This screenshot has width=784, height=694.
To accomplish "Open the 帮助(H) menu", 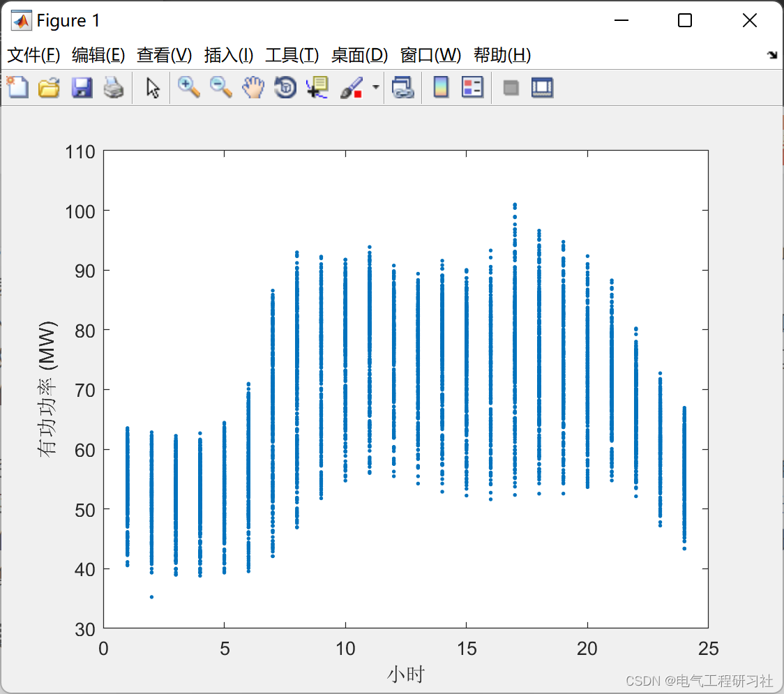I will (x=502, y=55).
